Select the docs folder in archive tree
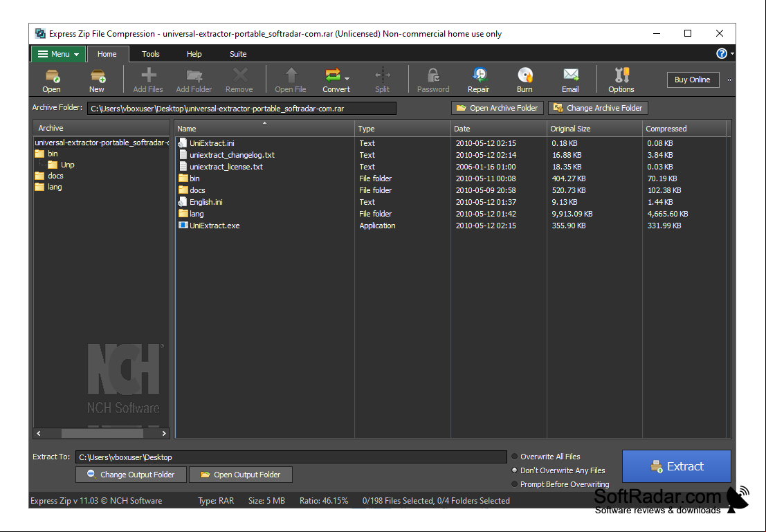Viewport: 766px width, 532px height. pyautogui.click(x=55, y=176)
